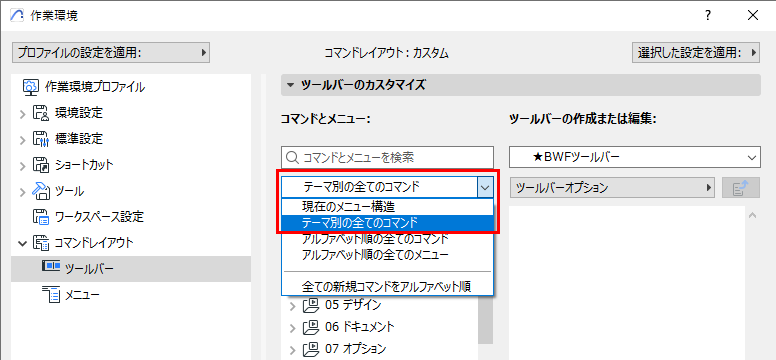Click the コマンドレイアウト icon
The width and height of the screenshot is (776, 360).
tap(42, 243)
